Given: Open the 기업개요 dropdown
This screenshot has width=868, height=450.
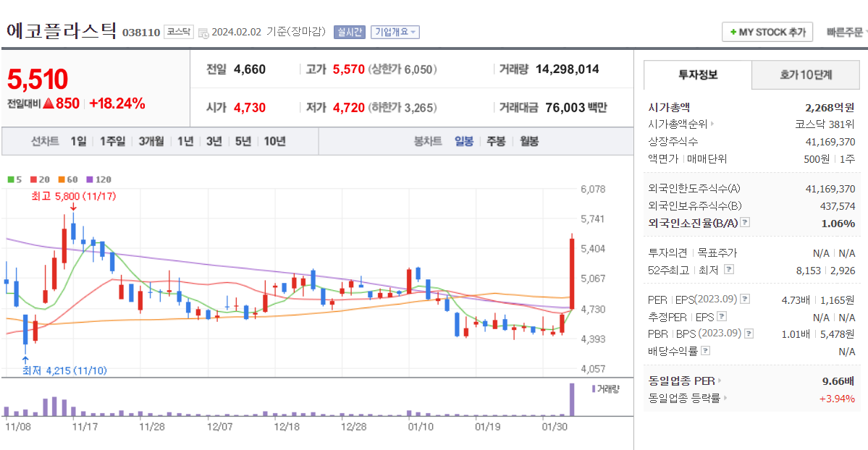Looking at the screenshot, I should (395, 32).
